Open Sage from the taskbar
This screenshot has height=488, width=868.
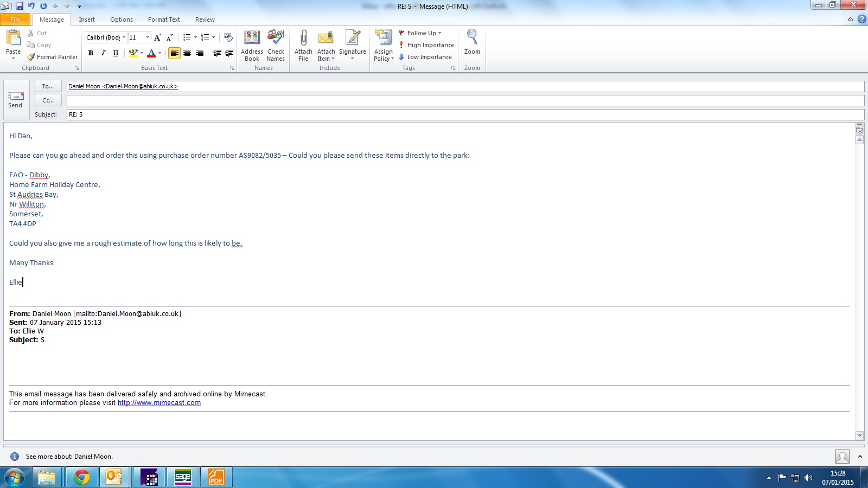click(x=183, y=477)
